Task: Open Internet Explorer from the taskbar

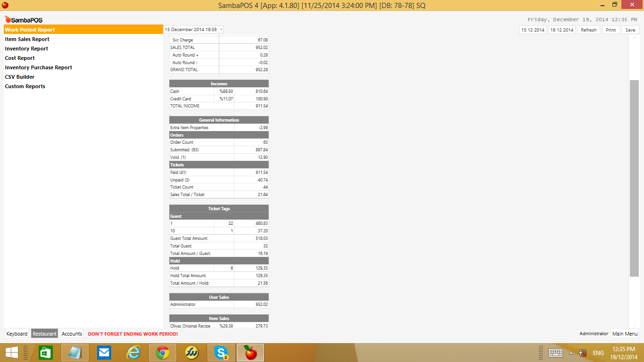Action: point(133,353)
